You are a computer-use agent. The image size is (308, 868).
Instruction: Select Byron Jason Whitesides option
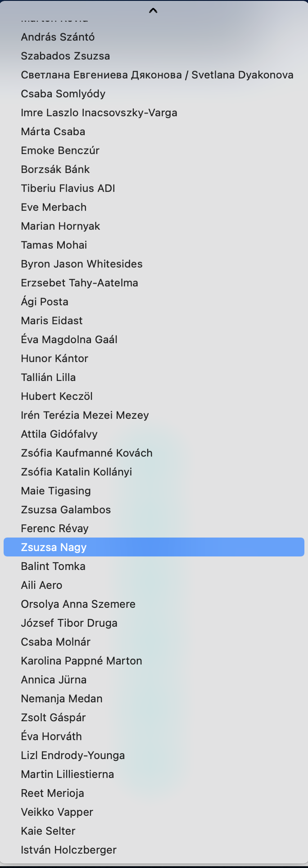pos(82,264)
